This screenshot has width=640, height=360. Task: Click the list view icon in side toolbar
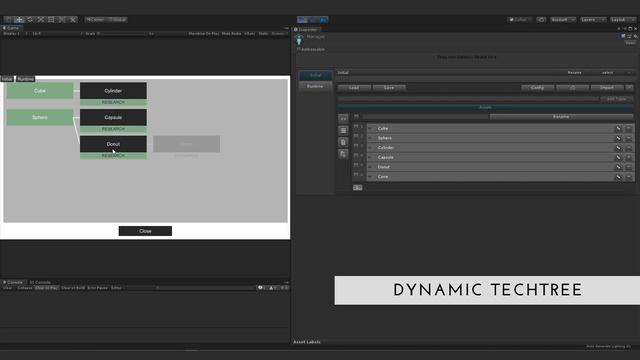pos(343,131)
